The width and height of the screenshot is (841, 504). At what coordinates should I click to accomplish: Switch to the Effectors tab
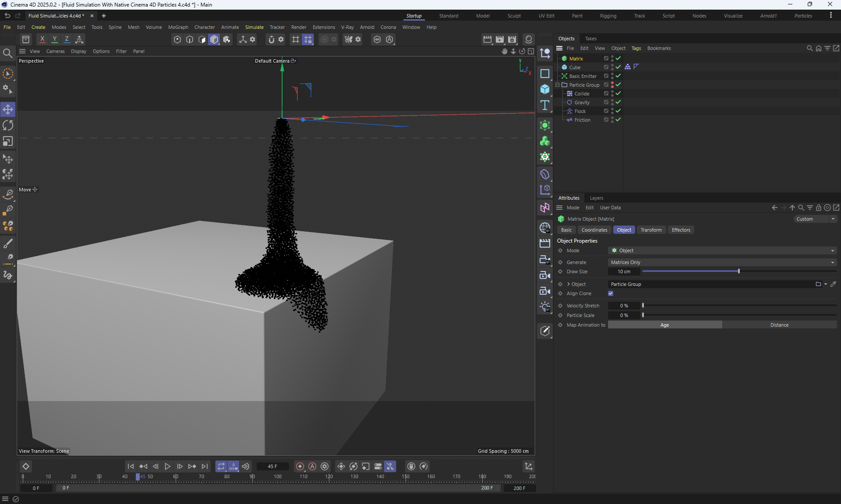pos(681,230)
